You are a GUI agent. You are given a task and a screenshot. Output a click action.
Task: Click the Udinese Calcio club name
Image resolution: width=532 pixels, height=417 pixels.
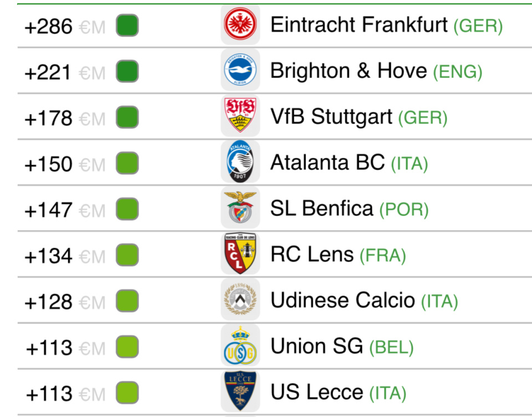(342, 301)
